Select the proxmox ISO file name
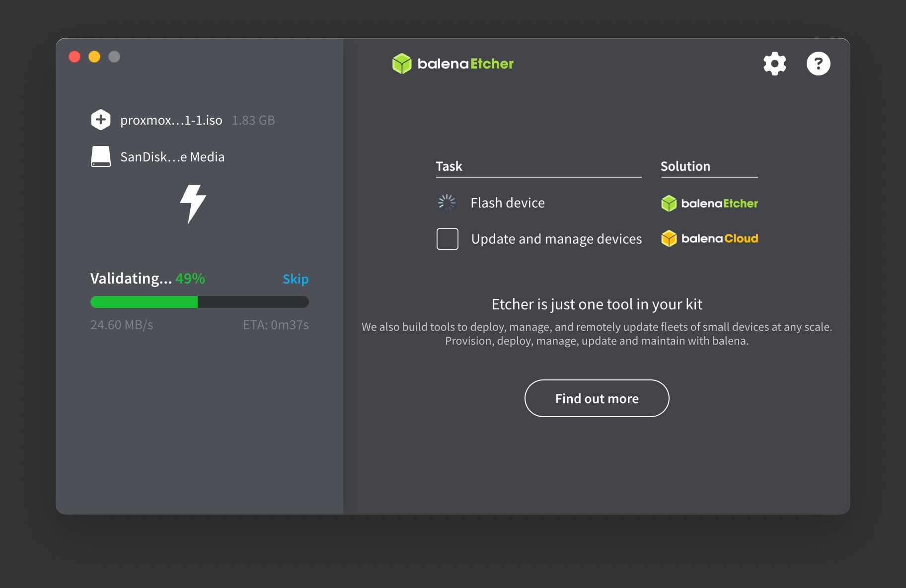906x588 pixels. (171, 120)
